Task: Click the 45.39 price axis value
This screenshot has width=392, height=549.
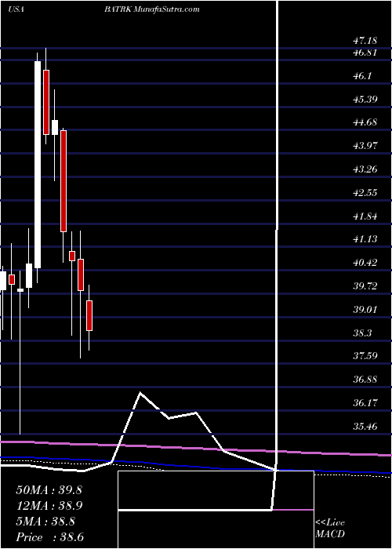Action: [x=365, y=100]
